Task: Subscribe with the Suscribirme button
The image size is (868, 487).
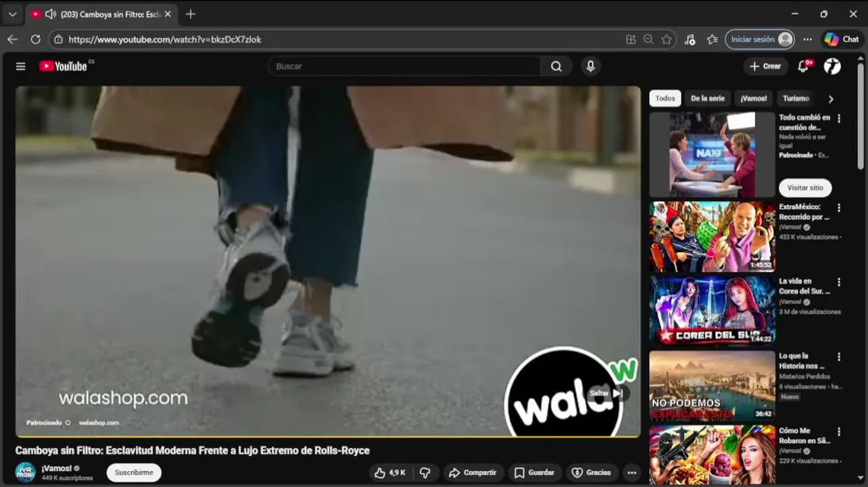Action: coord(134,472)
